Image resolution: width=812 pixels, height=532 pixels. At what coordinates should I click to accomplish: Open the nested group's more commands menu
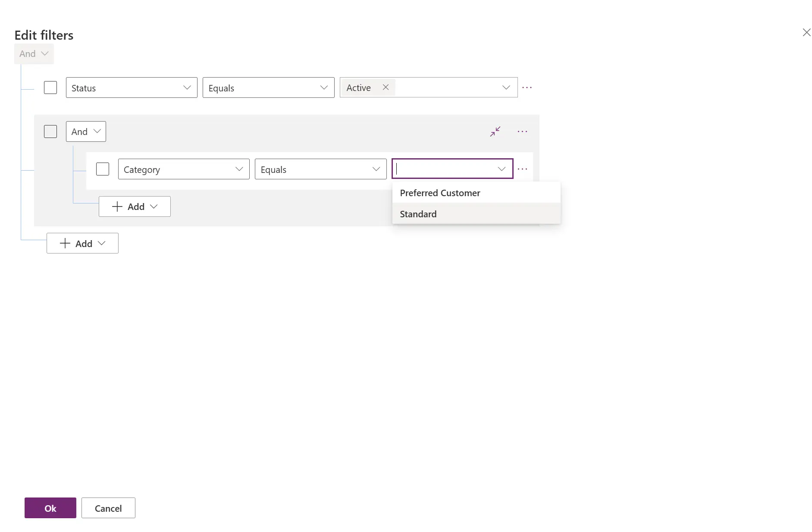click(x=522, y=131)
